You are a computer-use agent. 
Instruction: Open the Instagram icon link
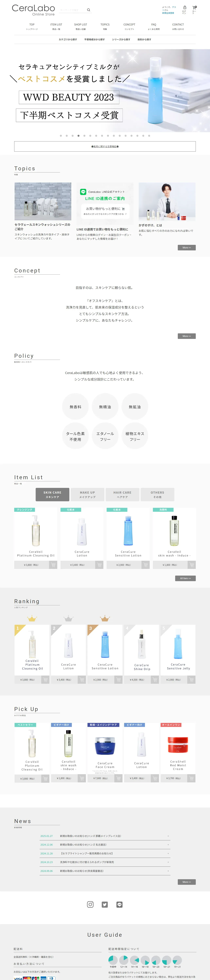[x=90, y=904]
